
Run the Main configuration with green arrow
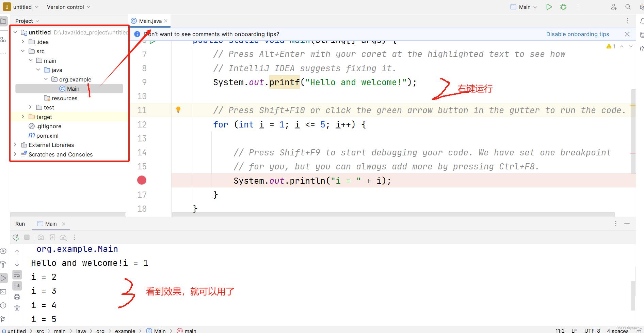click(549, 7)
